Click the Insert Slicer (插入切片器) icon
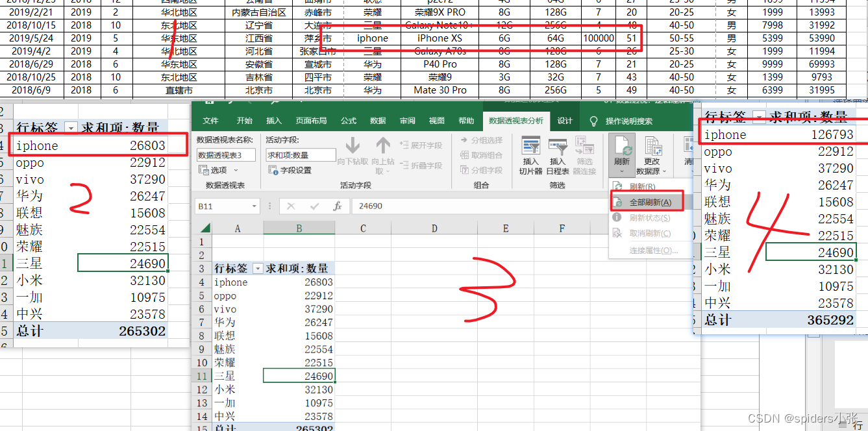The image size is (868, 431). pos(530,146)
